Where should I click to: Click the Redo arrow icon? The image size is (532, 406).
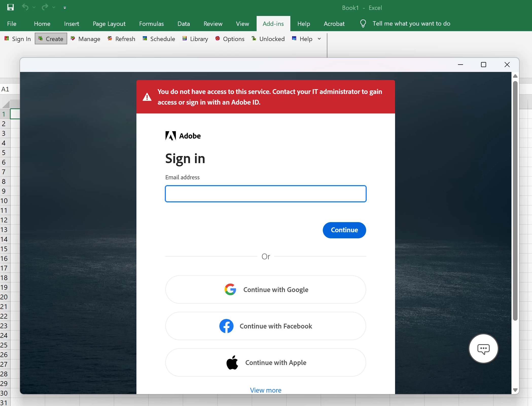45,7
